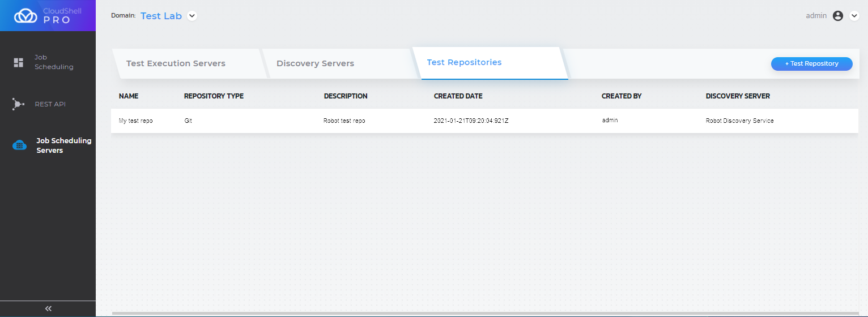Collapse the sidebar with double chevron
Viewport: 868px width, 317px height.
[x=48, y=309]
